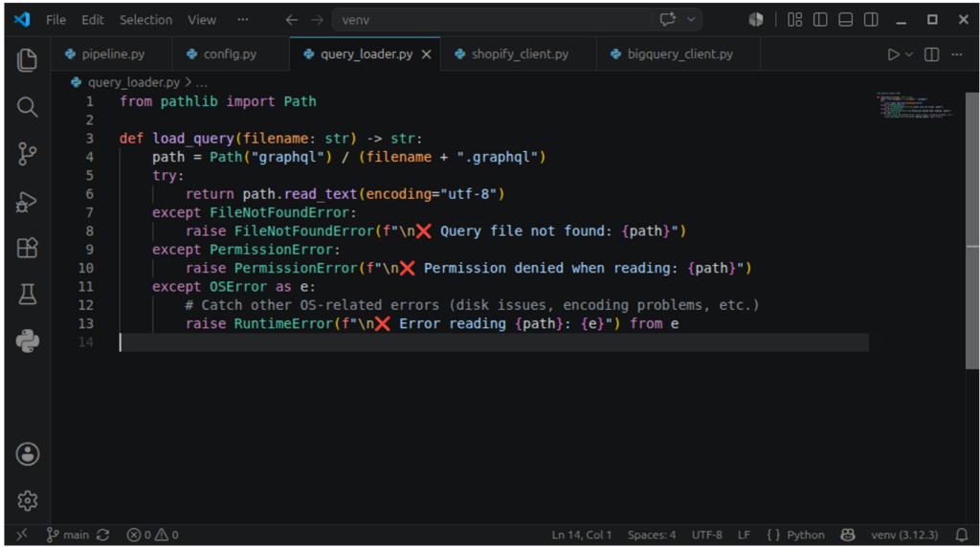Screen dimensions: 980x547
Task: Click line number 3 in the gutter
Action: [x=90, y=139]
